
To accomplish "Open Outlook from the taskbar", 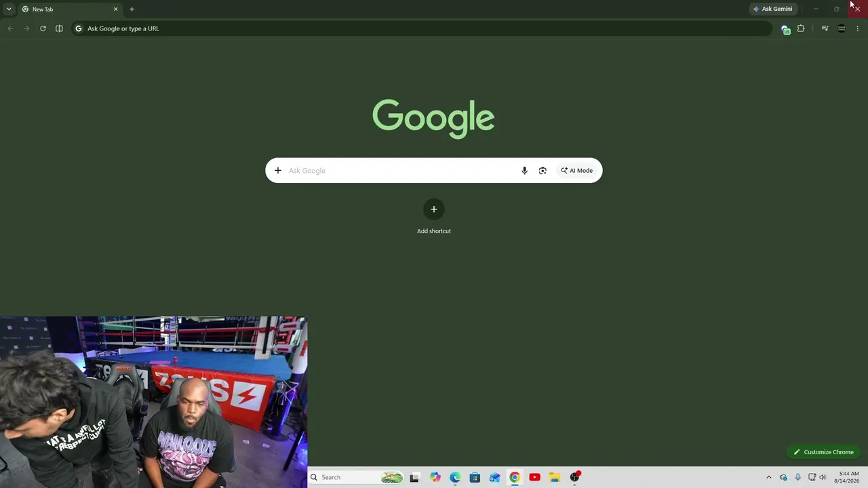I will tap(495, 477).
